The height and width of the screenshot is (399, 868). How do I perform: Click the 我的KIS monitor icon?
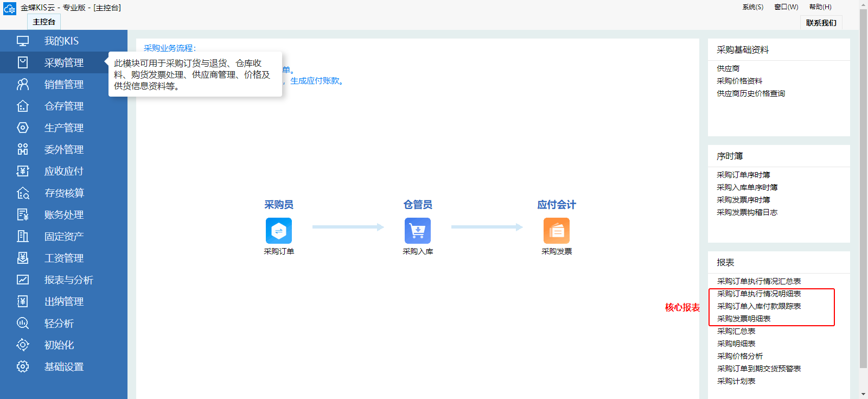pyautogui.click(x=23, y=41)
